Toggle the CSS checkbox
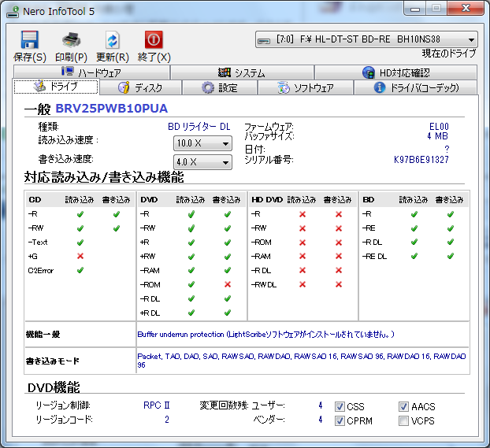 340,407
